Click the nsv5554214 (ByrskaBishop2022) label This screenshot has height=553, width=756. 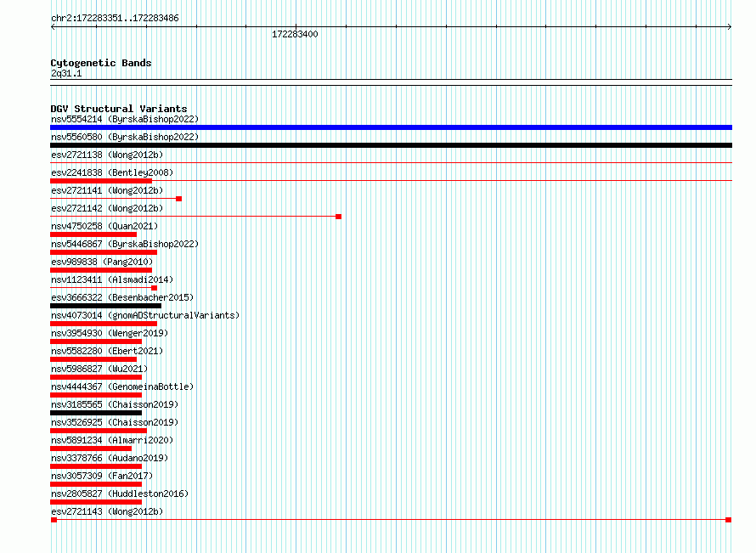[x=125, y=119]
